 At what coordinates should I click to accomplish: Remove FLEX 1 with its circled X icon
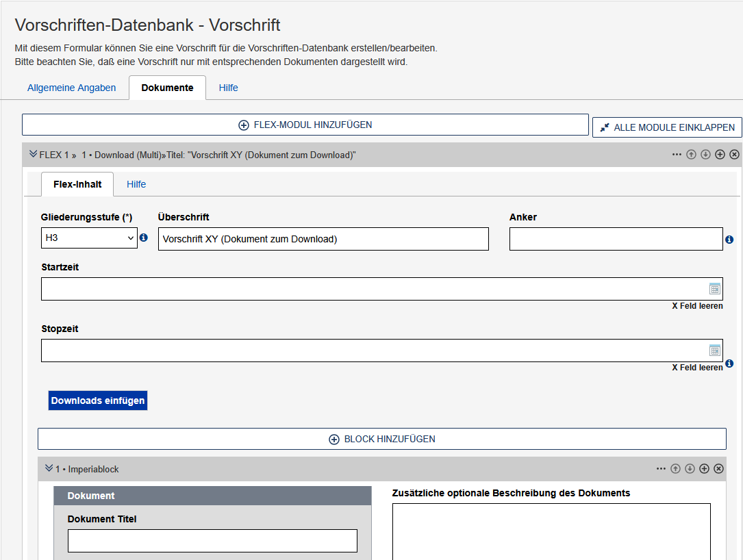tap(734, 154)
